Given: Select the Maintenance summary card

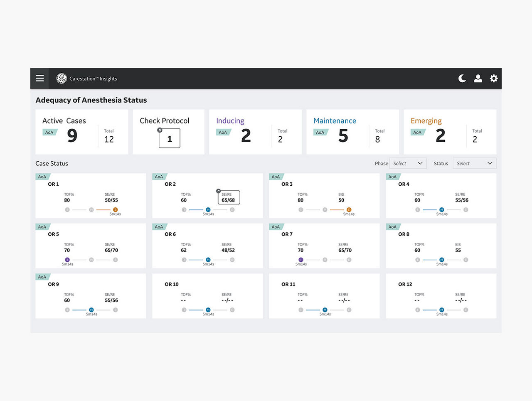Looking at the screenshot, I should [352, 132].
